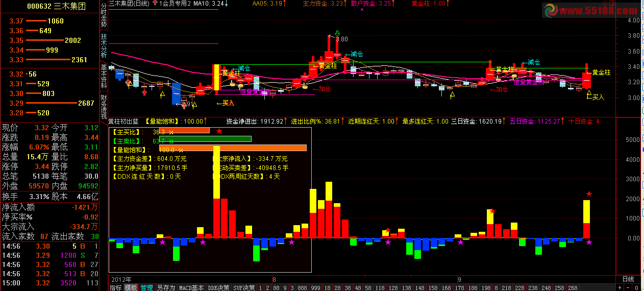The height and width of the screenshot is (291, 644).
Task: Select template slot 999
Action: click(315, 287)
